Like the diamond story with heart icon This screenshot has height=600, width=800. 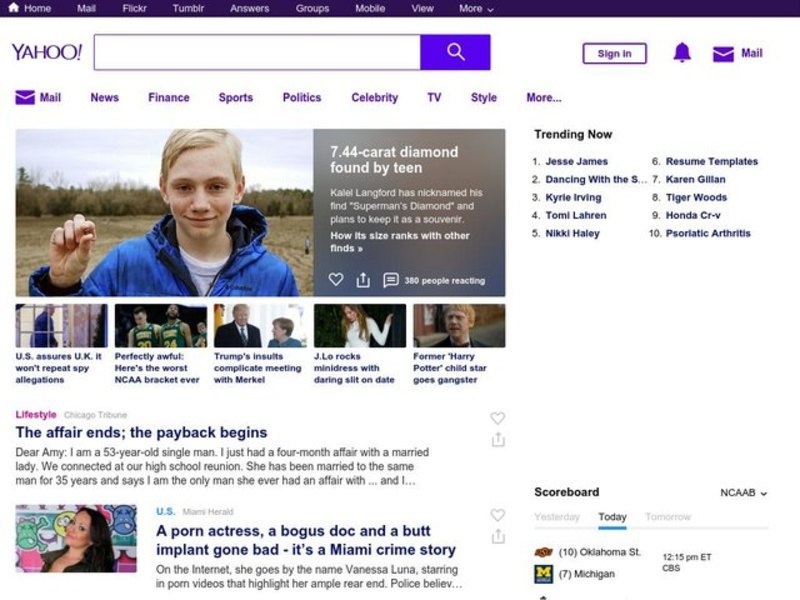pos(336,280)
